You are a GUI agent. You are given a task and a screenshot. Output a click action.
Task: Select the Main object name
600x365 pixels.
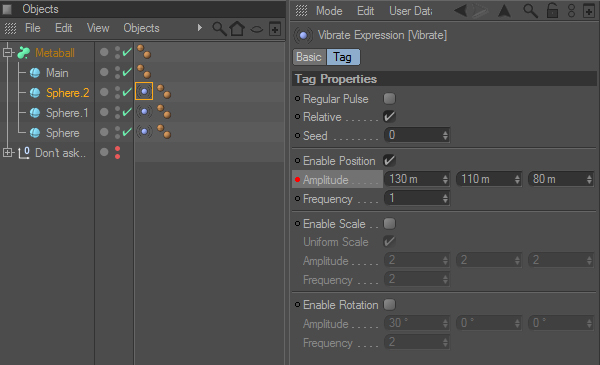click(x=57, y=73)
